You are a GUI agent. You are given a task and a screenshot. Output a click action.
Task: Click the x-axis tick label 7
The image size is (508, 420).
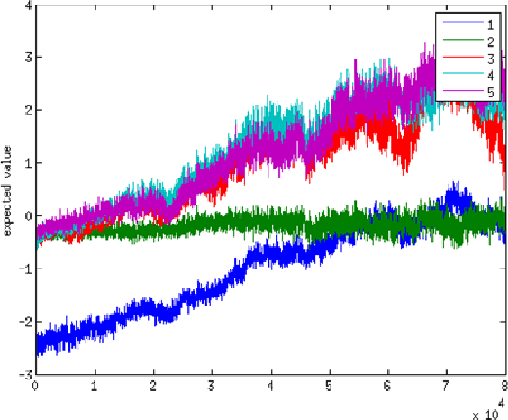446,386
